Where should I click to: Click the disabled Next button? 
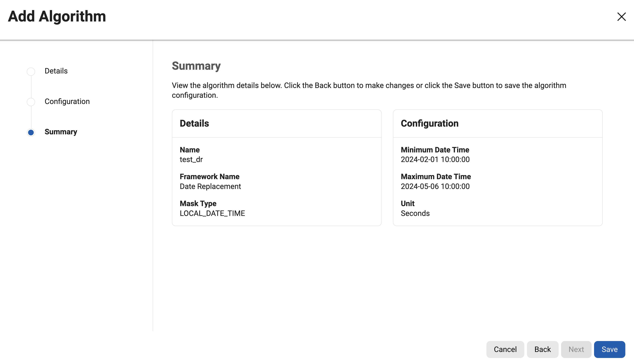[576, 349]
